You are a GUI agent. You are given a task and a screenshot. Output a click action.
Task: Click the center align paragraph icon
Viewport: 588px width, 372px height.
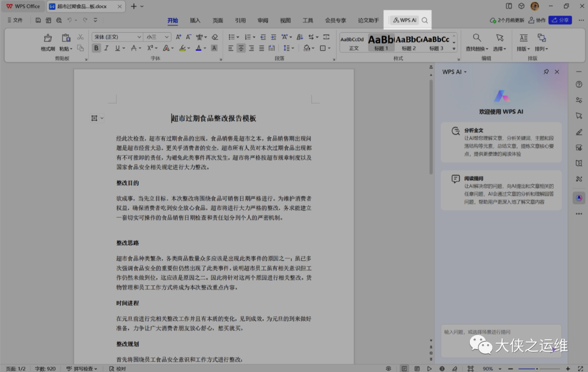click(241, 48)
